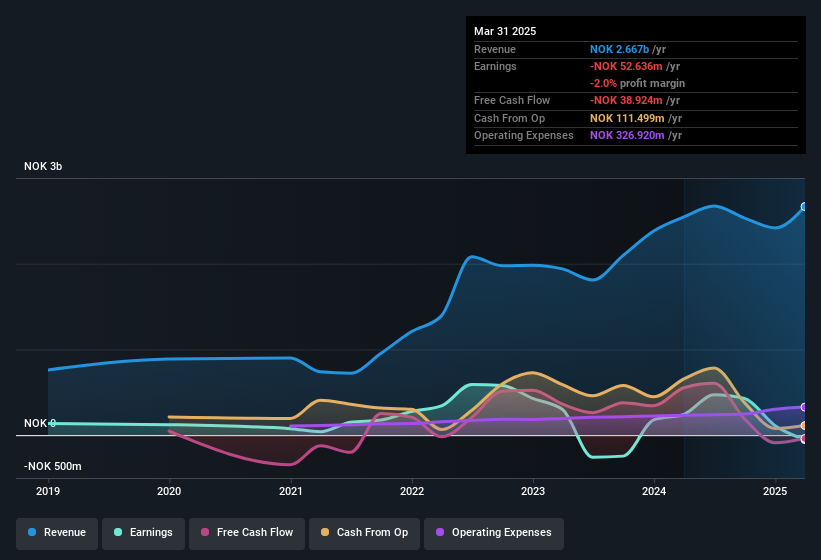Image resolution: width=821 pixels, height=560 pixels.
Task: Toggle the Operating Expenses legend button
Action: click(x=494, y=533)
